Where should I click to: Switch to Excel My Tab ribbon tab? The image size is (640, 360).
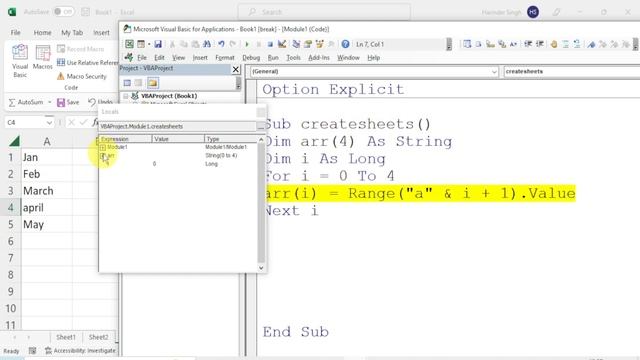click(x=72, y=32)
